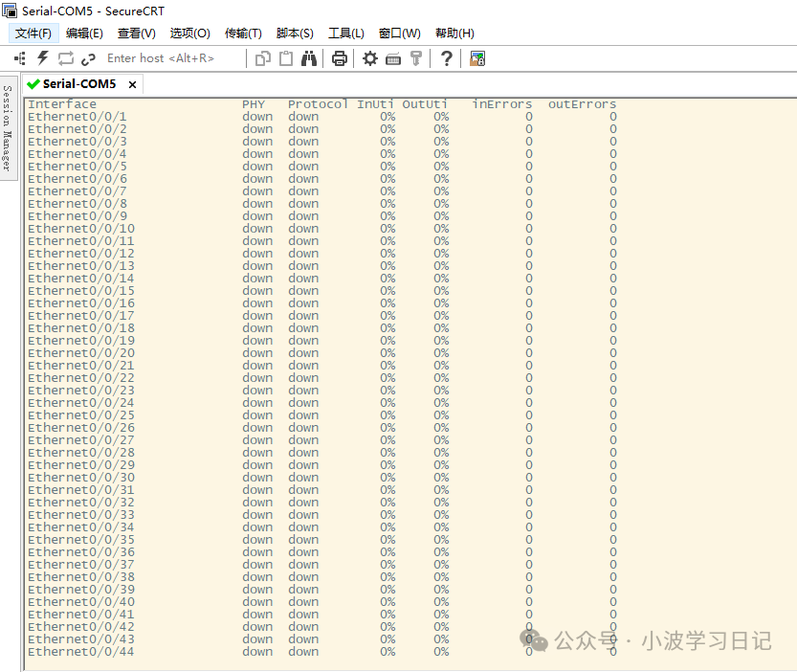Image resolution: width=797 pixels, height=672 pixels.
Task: Click the public key assistant icon
Action: pyautogui.click(x=416, y=58)
